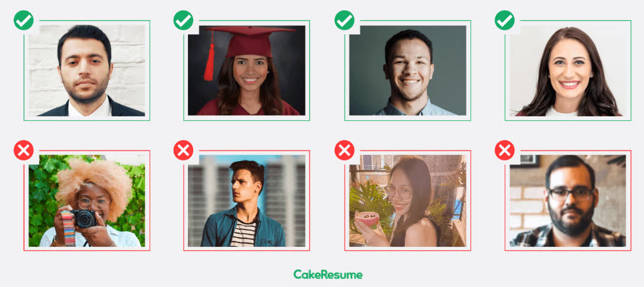This screenshot has width=644, height=287.
Task: Open the photo of woman holding camera
Action: click(x=87, y=200)
